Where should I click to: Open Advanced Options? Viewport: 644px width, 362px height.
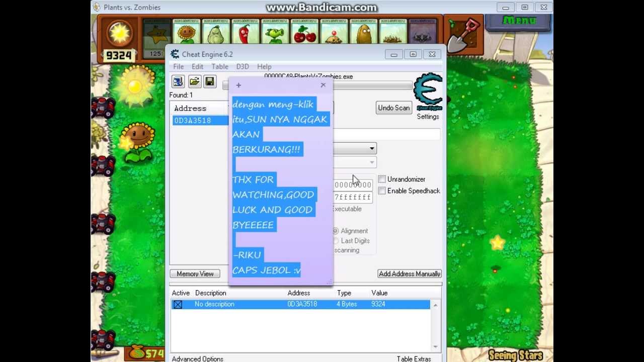coord(197,358)
